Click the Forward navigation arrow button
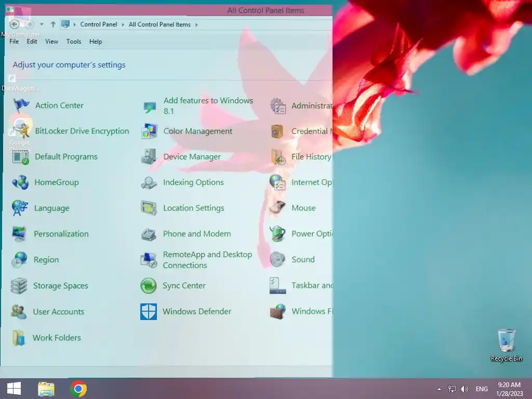 (29, 24)
